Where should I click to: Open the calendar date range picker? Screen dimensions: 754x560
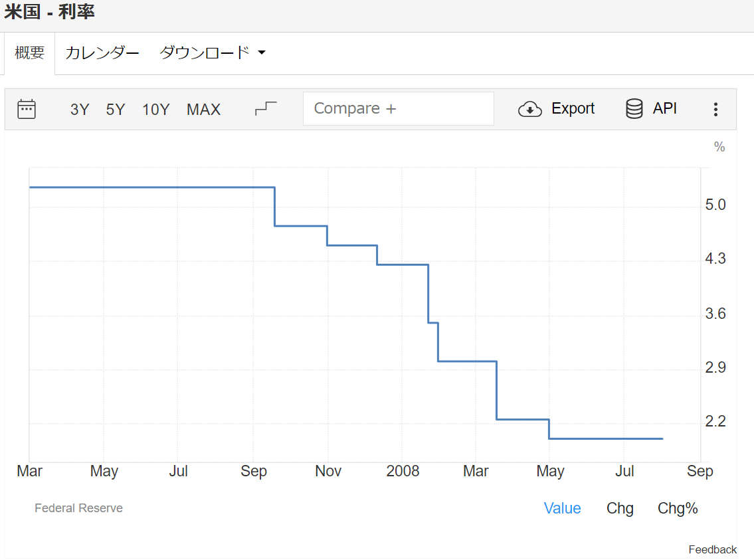tap(27, 109)
